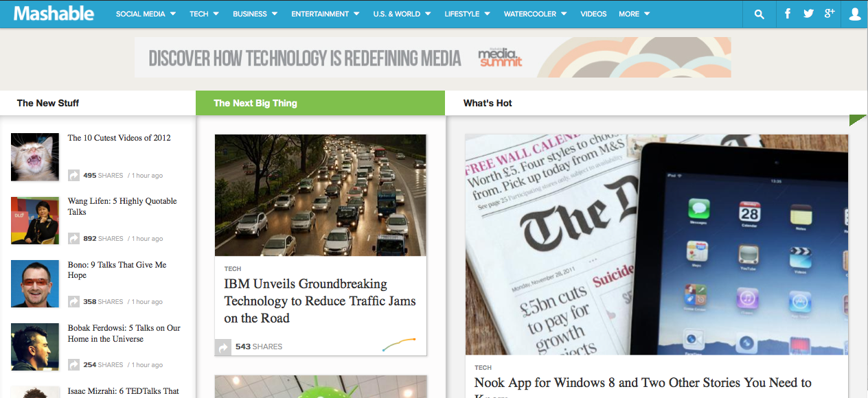This screenshot has height=398, width=868.
Task: Expand the Tech dropdown menu
Action: pyautogui.click(x=204, y=14)
